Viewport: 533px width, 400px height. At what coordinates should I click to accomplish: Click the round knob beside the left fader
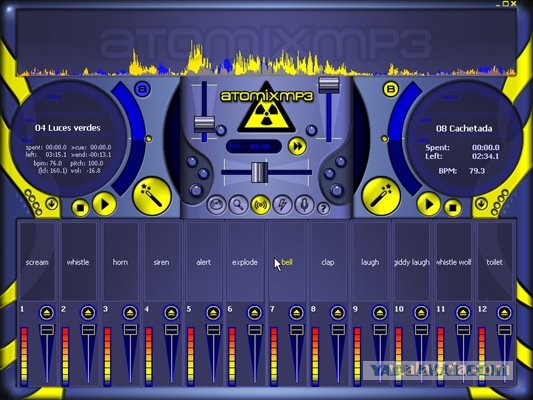[221, 130]
